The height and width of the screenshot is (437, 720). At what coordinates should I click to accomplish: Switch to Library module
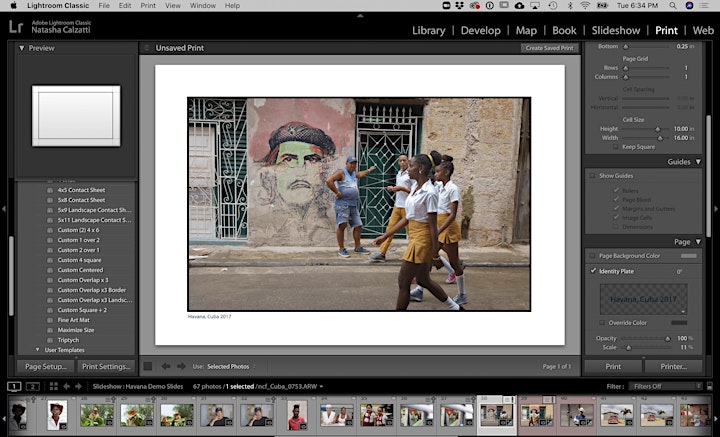point(428,31)
